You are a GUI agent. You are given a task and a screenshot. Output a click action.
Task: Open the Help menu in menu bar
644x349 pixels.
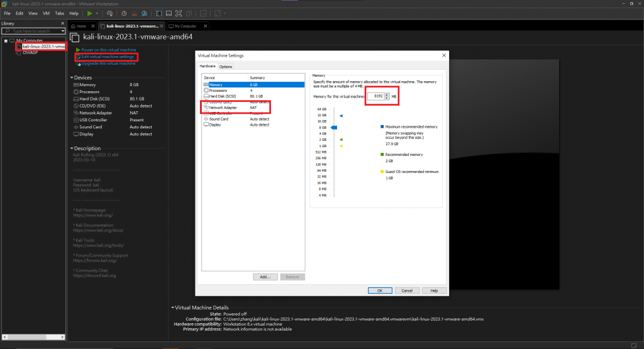tap(74, 14)
